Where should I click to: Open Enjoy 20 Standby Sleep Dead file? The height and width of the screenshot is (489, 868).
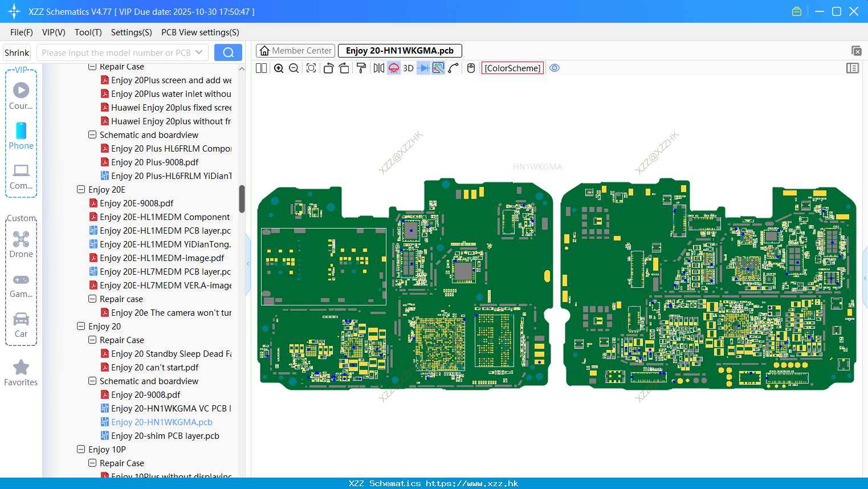pyautogui.click(x=171, y=354)
